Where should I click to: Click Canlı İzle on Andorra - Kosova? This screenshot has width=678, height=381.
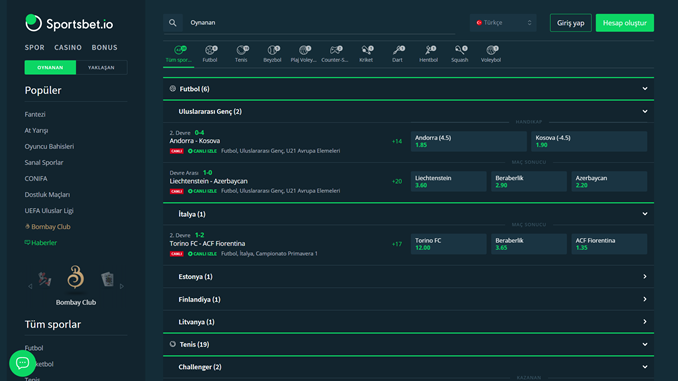click(x=202, y=151)
